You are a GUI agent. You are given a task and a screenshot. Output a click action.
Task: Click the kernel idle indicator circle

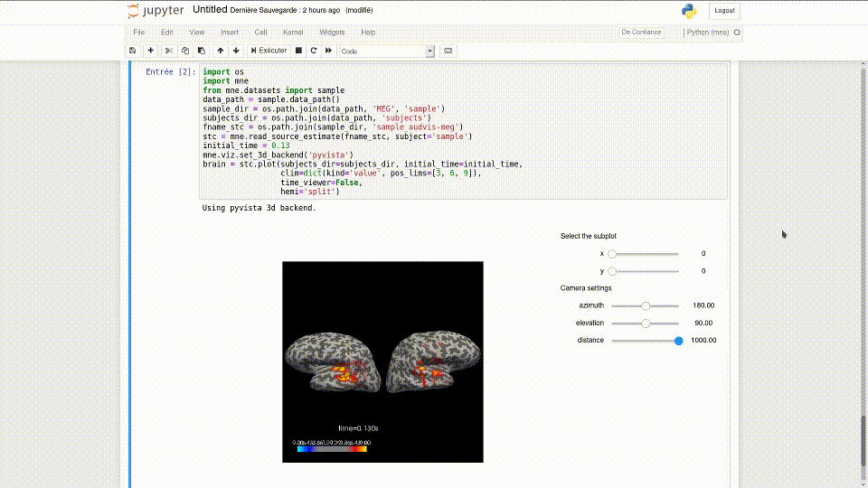pos(737,33)
